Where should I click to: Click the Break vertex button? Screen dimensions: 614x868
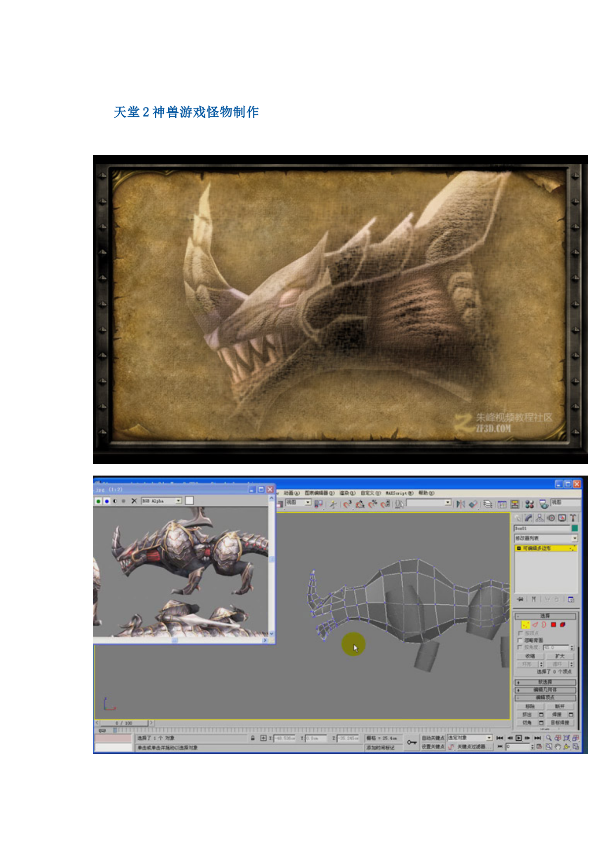[560, 707]
